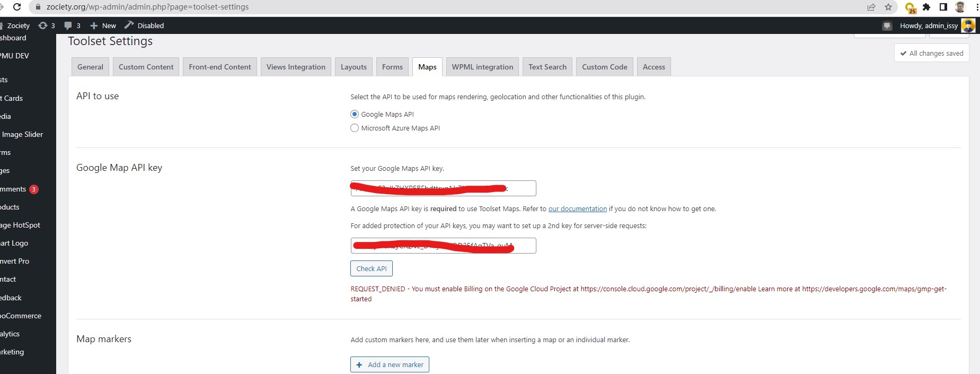Viewport: 980px width, 374px height.
Task: Select Microsoft Azure Maps API radio button
Action: pyautogui.click(x=355, y=128)
